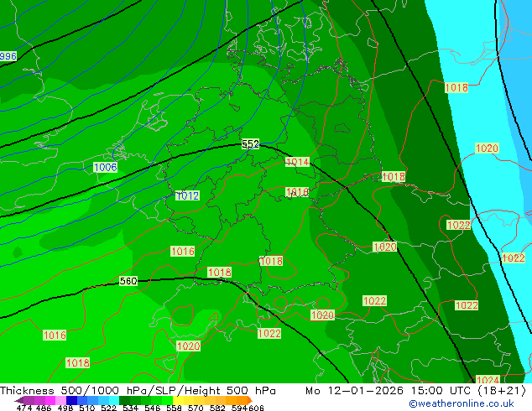Click legend value 594
This screenshot has width=532, height=411.
(x=239, y=408)
